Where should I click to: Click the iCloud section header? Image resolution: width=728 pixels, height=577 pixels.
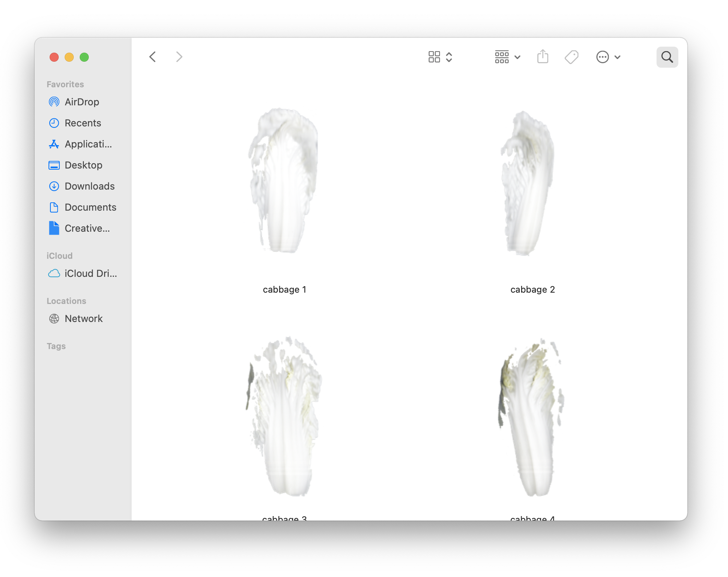pos(59,256)
